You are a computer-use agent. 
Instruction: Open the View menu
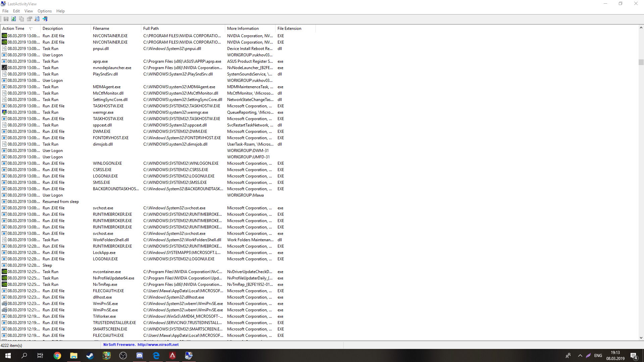coord(29,11)
